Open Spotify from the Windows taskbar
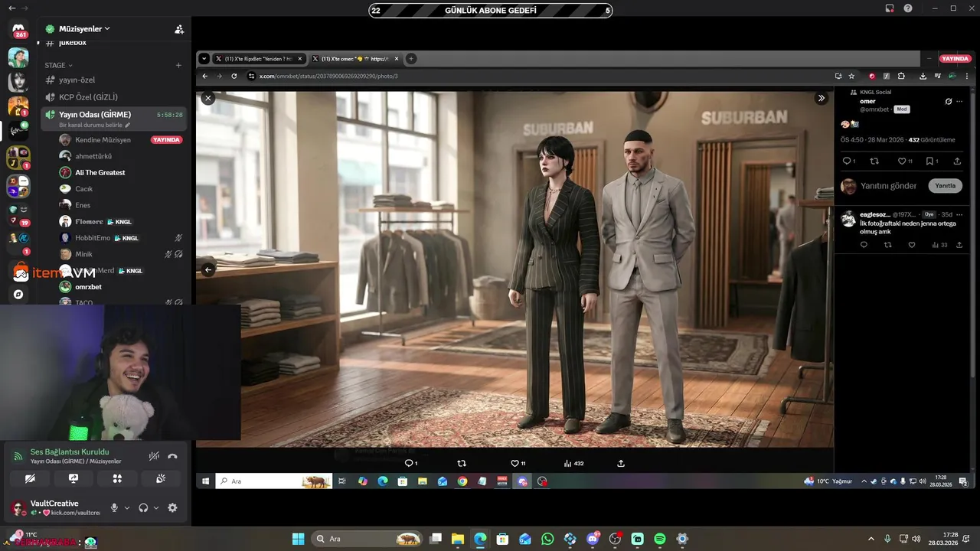 [660, 539]
